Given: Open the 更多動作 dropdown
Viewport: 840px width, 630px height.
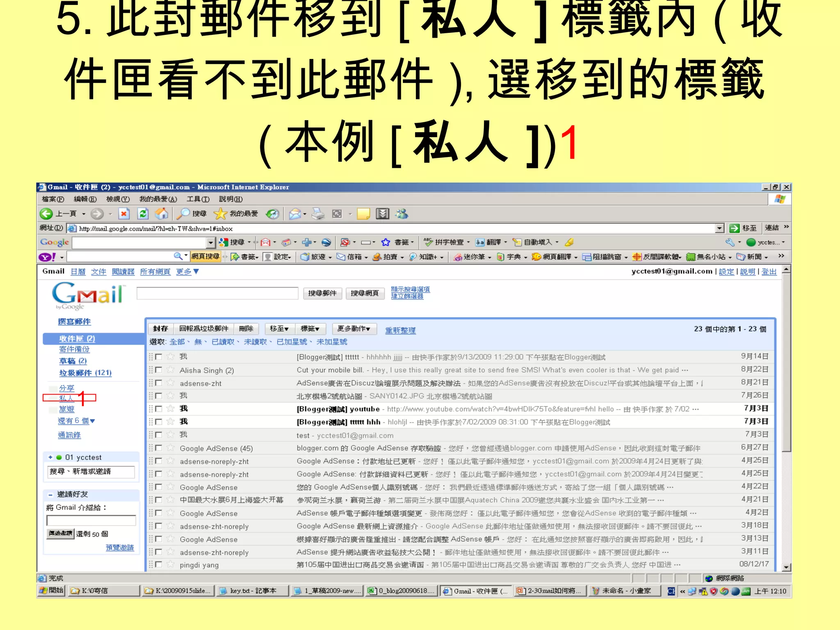Looking at the screenshot, I should pyautogui.click(x=354, y=329).
